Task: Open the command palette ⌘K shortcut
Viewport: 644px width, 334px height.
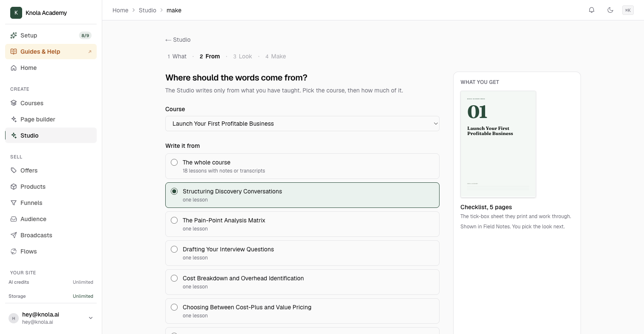Action: tap(628, 10)
